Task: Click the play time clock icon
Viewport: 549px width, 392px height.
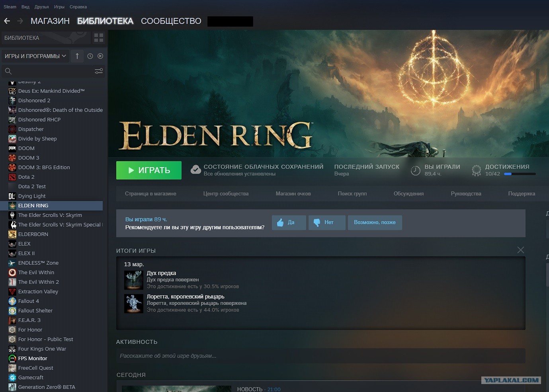Action: tap(415, 170)
